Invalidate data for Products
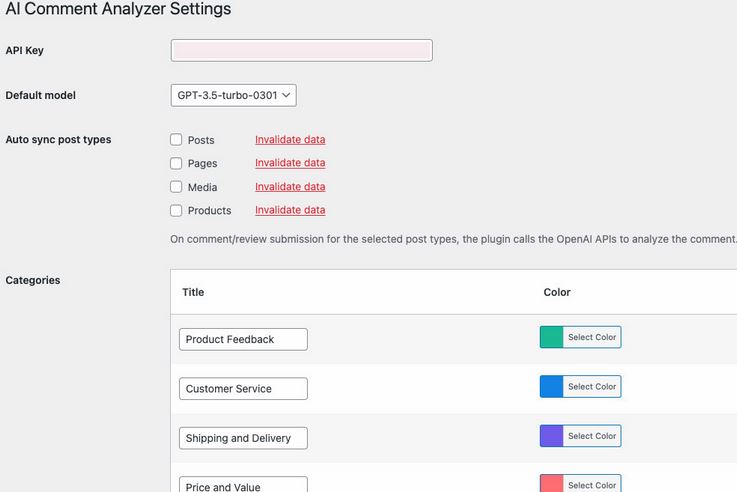The height and width of the screenshot is (492, 737). pyautogui.click(x=290, y=210)
